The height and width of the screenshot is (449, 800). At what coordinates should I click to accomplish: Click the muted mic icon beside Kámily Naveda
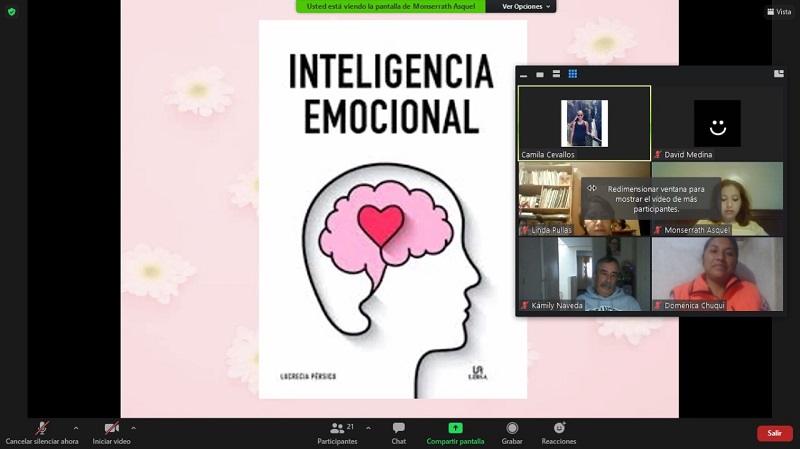pyautogui.click(x=525, y=306)
